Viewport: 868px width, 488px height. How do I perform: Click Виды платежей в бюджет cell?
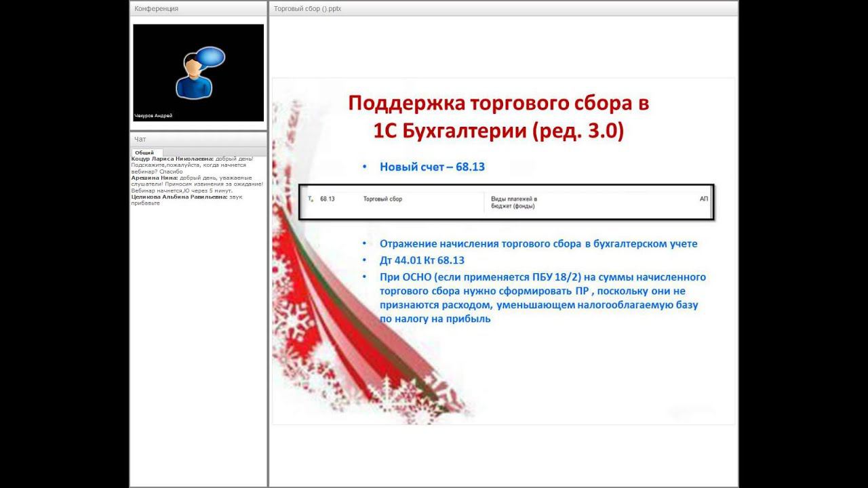click(x=514, y=202)
